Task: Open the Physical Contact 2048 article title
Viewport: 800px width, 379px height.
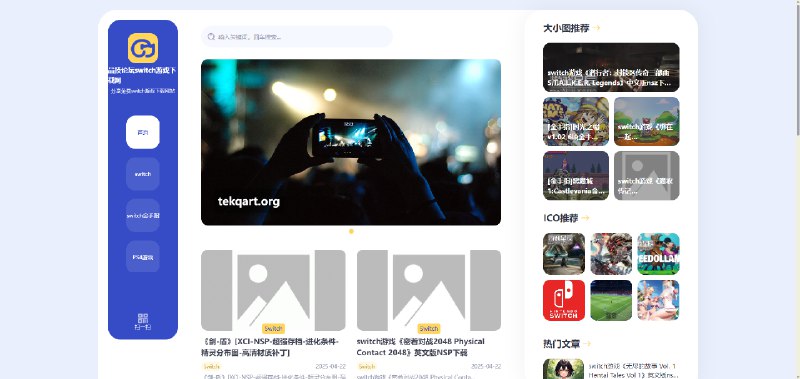Action: (x=421, y=347)
